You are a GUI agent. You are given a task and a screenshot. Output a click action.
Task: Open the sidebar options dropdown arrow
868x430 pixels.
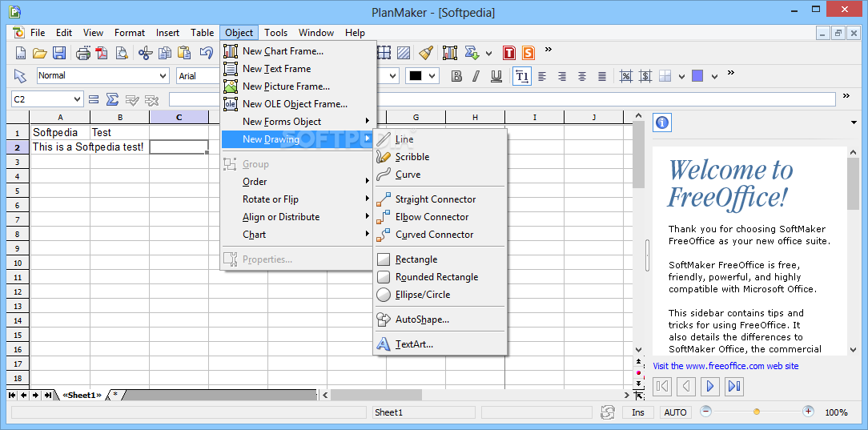853,123
